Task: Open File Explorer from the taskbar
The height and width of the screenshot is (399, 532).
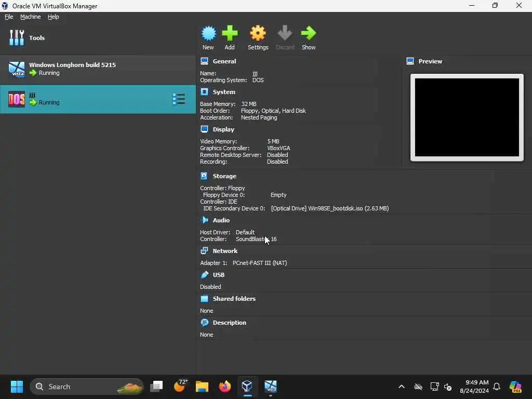Action: (202, 387)
